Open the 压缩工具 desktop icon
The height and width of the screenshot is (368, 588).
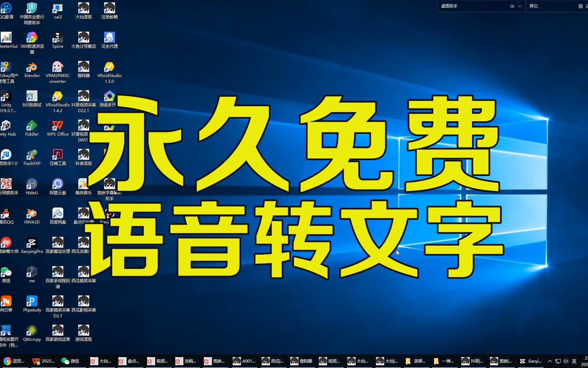(58, 158)
